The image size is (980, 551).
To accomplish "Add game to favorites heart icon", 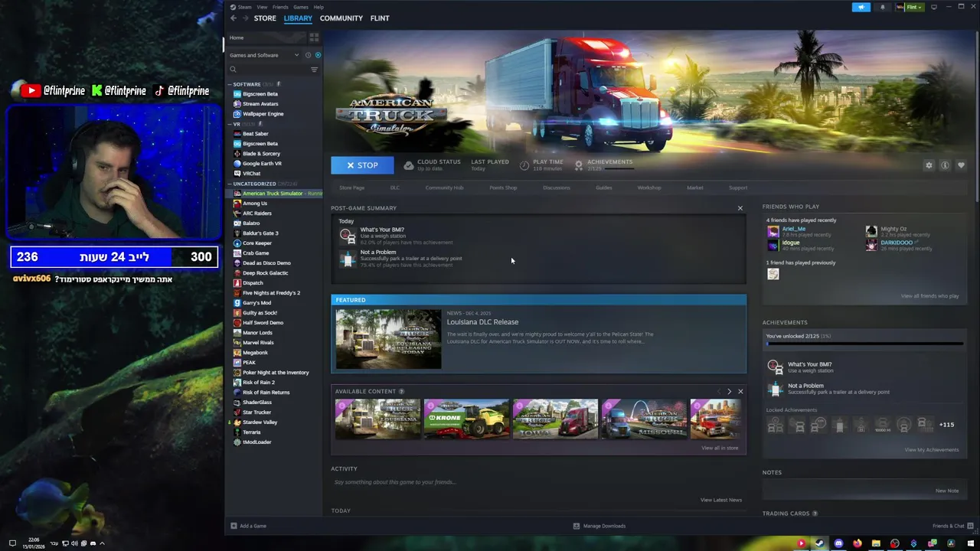I will coord(961,165).
